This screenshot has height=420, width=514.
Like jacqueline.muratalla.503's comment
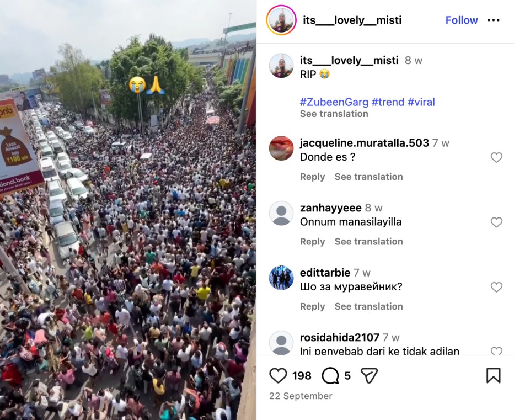[496, 157]
